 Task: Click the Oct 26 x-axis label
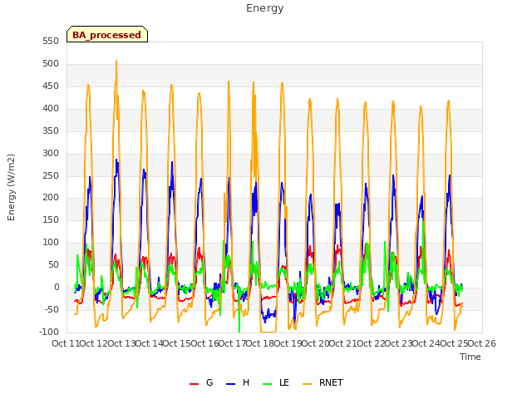coord(482,343)
